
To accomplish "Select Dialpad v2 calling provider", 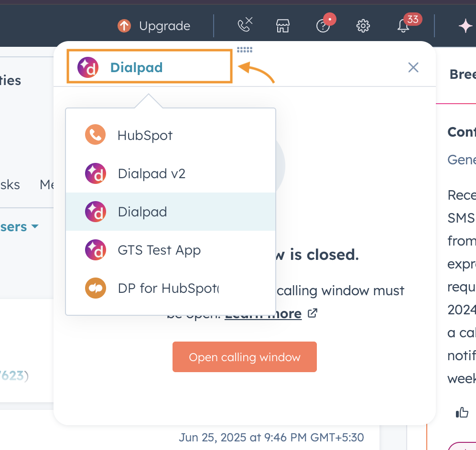I will tap(171, 173).
